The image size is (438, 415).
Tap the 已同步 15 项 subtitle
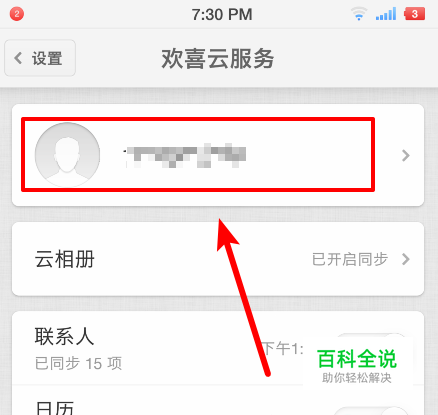coord(78,363)
